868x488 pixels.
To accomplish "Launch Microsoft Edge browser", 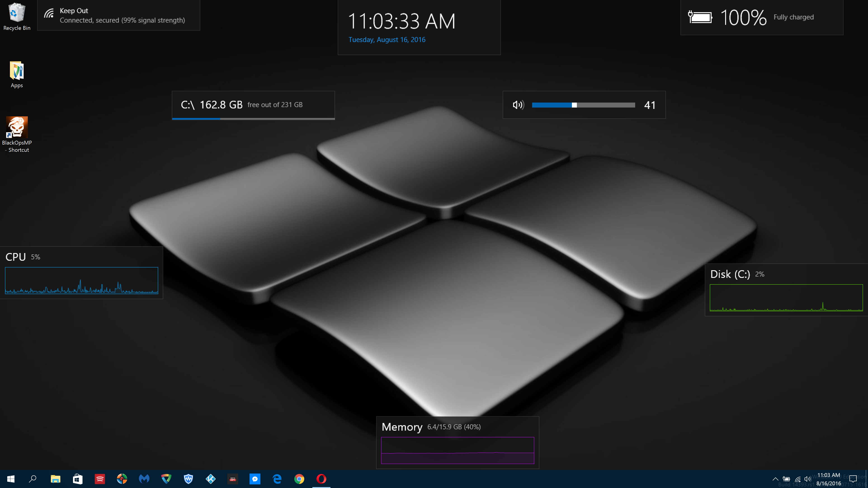I will pos(277,479).
